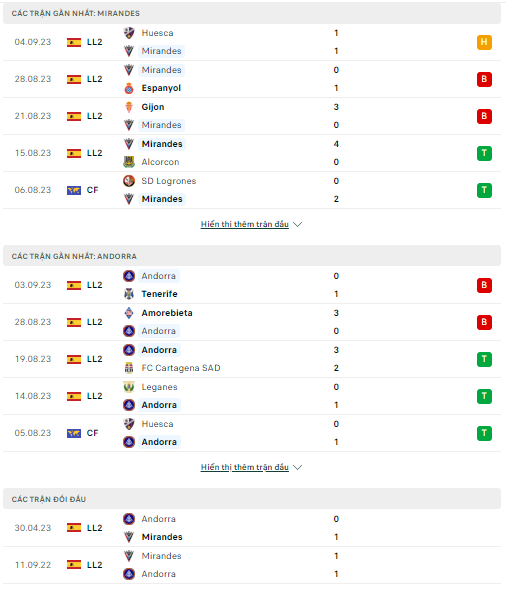
Task: Open second 'Hiển thị thêm trận đấu' link
Action: [245, 467]
